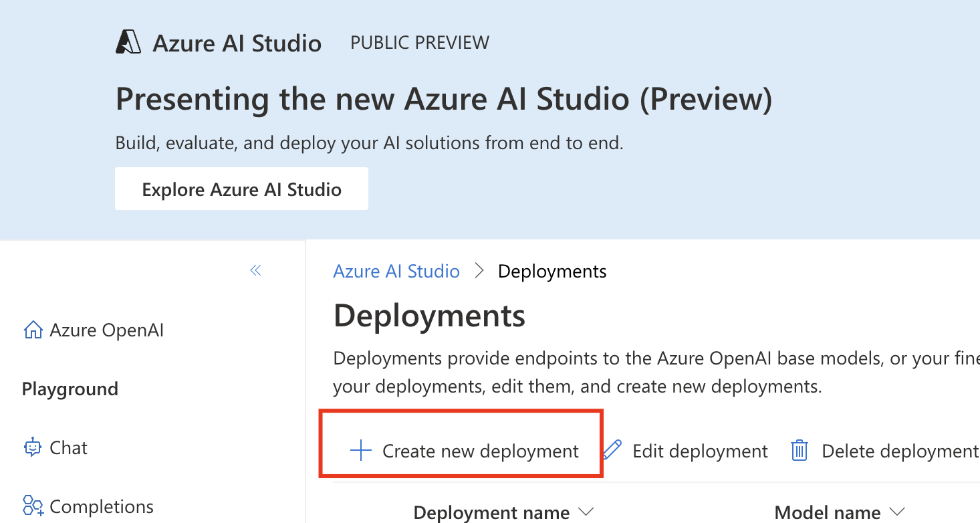Open Chat playground in sidebar
Screen dimensions: 980x523
click(55, 447)
